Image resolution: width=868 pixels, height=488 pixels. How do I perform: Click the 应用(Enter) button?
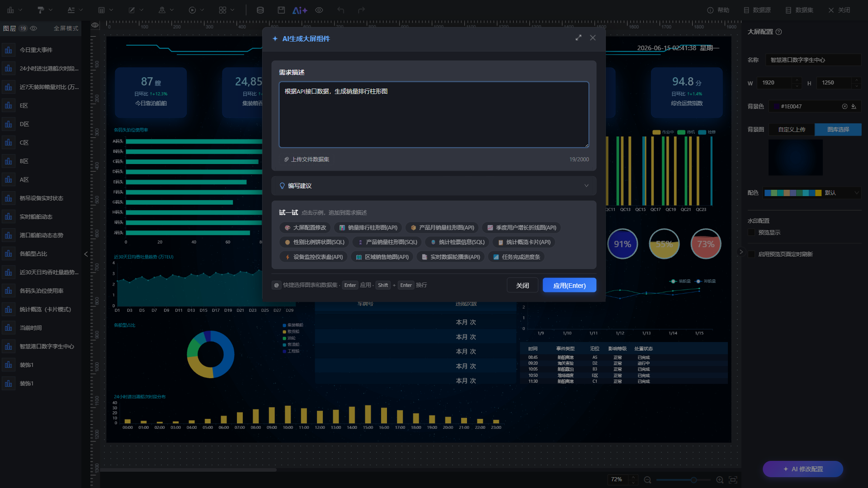click(x=569, y=286)
